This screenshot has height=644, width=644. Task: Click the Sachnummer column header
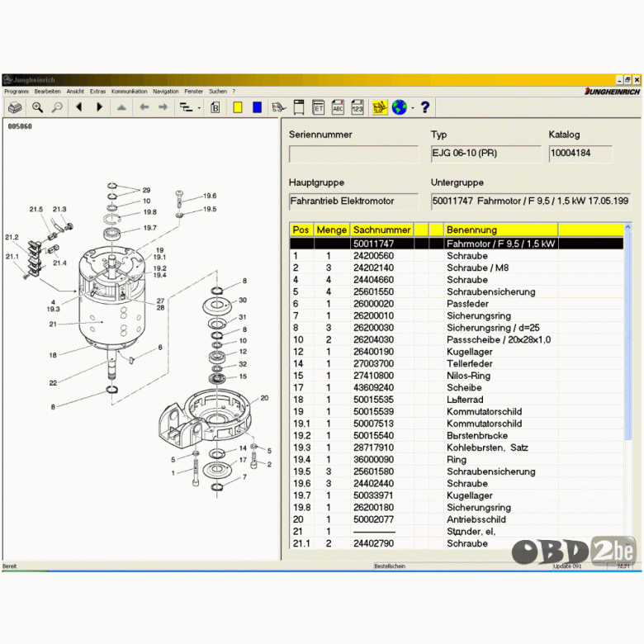pos(382,230)
